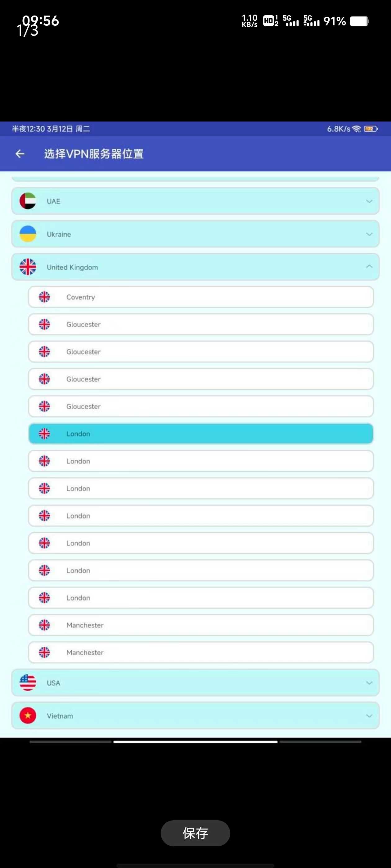Click the USA flag icon
The height and width of the screenshot is (868, 391).
(x=28, y=683)
